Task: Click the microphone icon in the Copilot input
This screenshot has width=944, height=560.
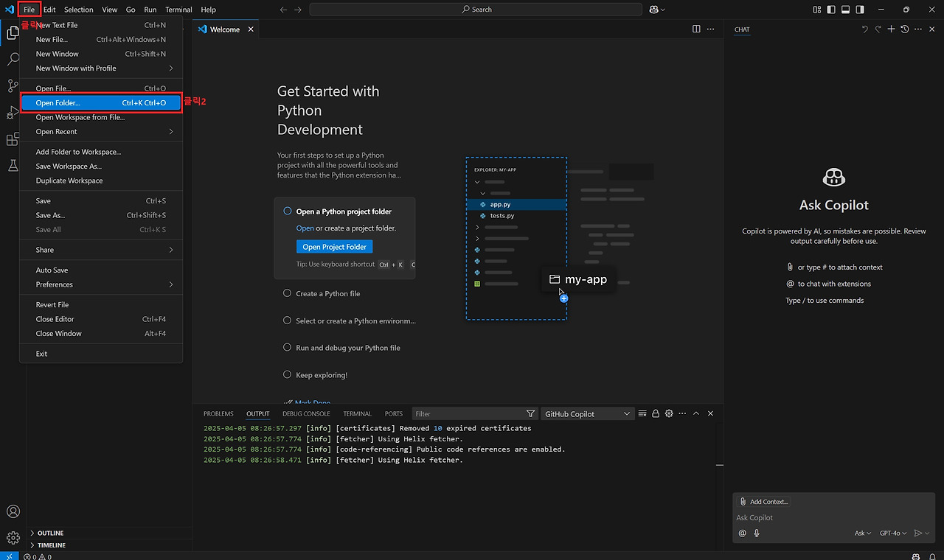Action: coord(756,533)
